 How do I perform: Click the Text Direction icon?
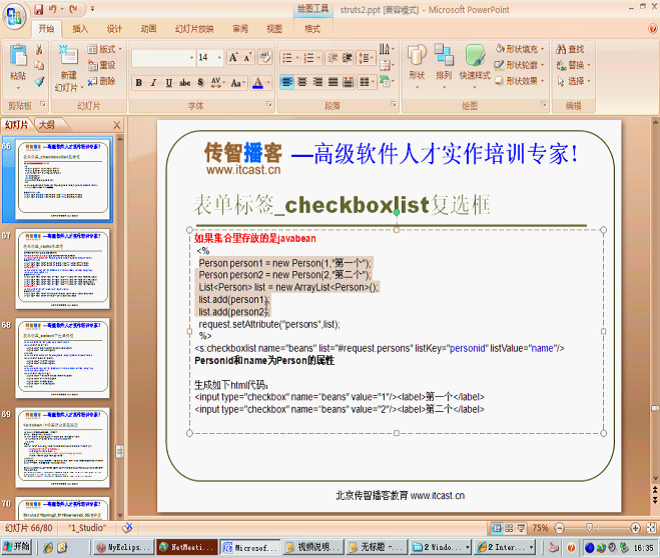point(386,49)
